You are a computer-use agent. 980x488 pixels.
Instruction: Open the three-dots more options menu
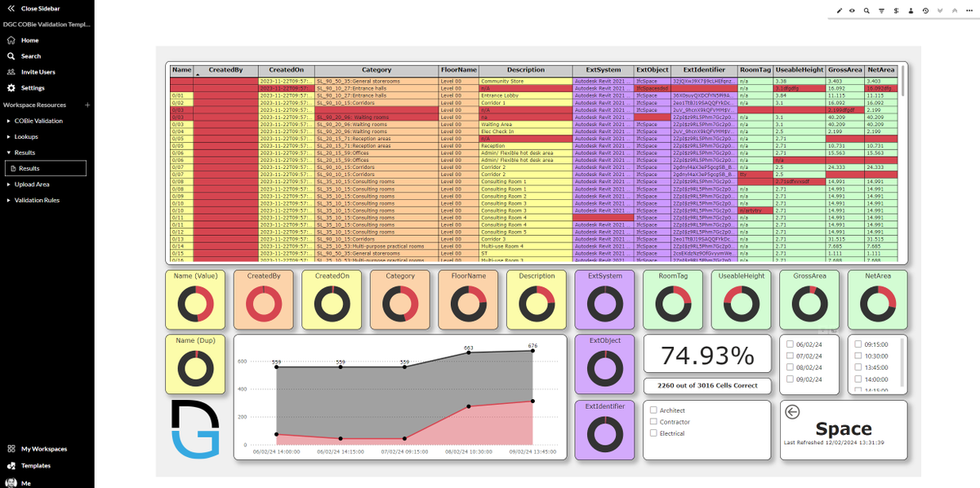point(969,11)
